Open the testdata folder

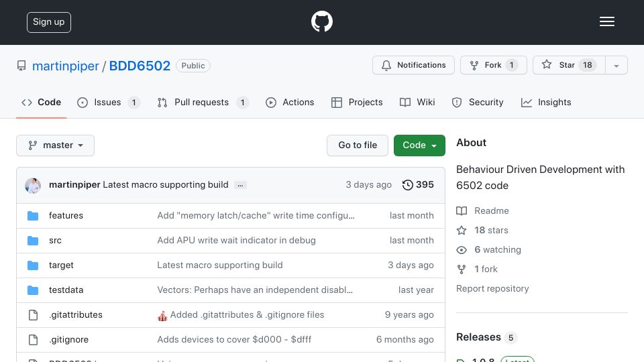(66, 290)
